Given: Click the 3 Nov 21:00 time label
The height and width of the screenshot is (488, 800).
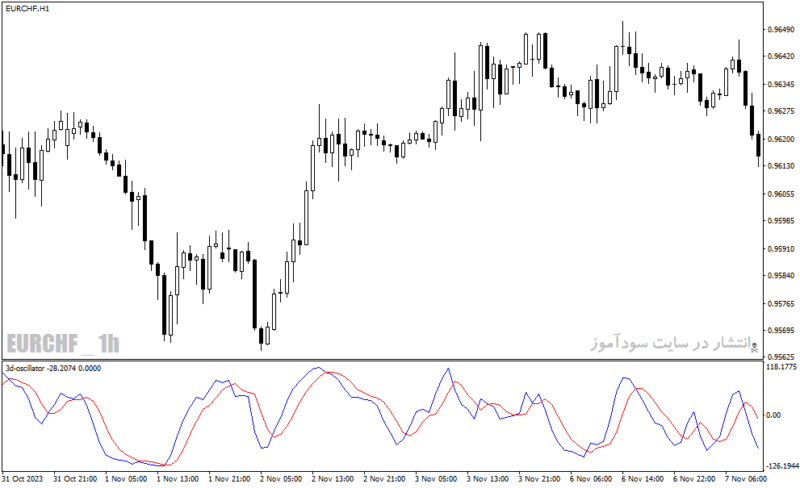Looking at the screenshot, I should click(540, 479).
